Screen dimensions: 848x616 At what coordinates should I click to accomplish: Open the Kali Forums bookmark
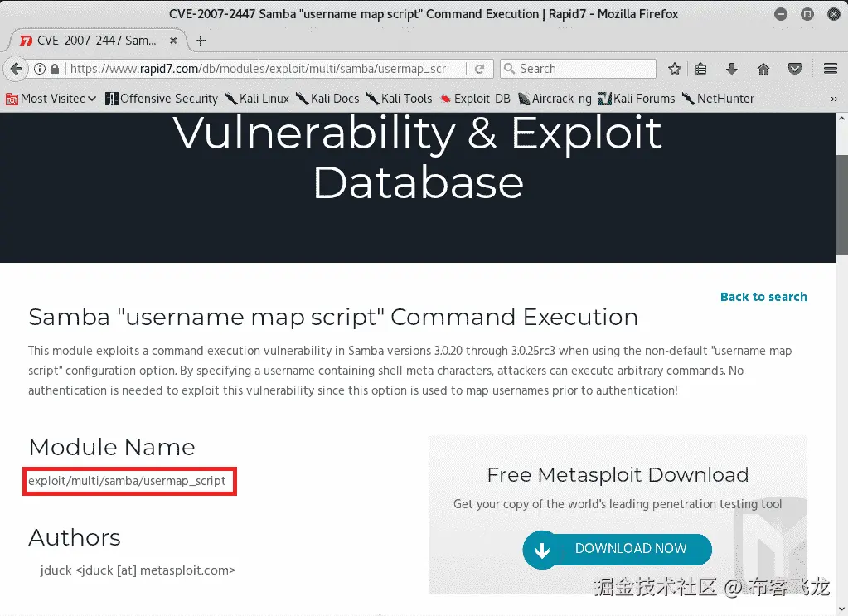pyautogui.click(x=637, y=99)
